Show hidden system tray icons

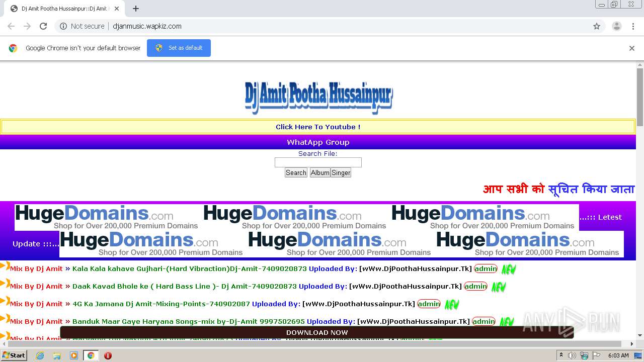click(561, 355)
